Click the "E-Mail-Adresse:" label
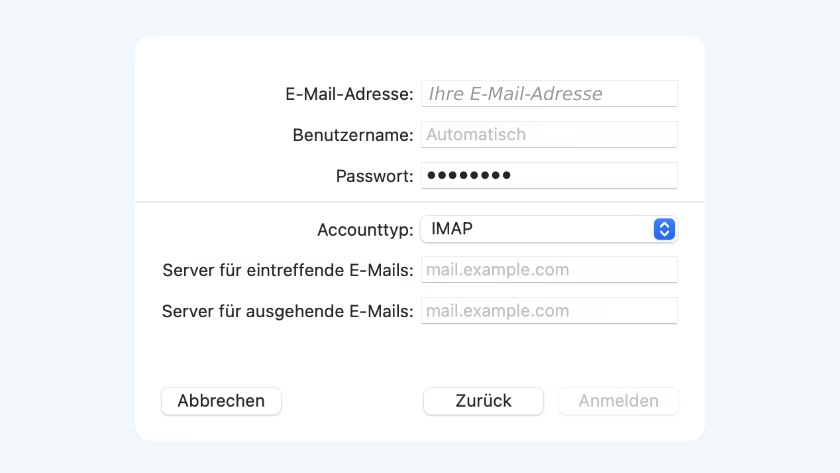This screenshot has width=840, height=473. 349,94
